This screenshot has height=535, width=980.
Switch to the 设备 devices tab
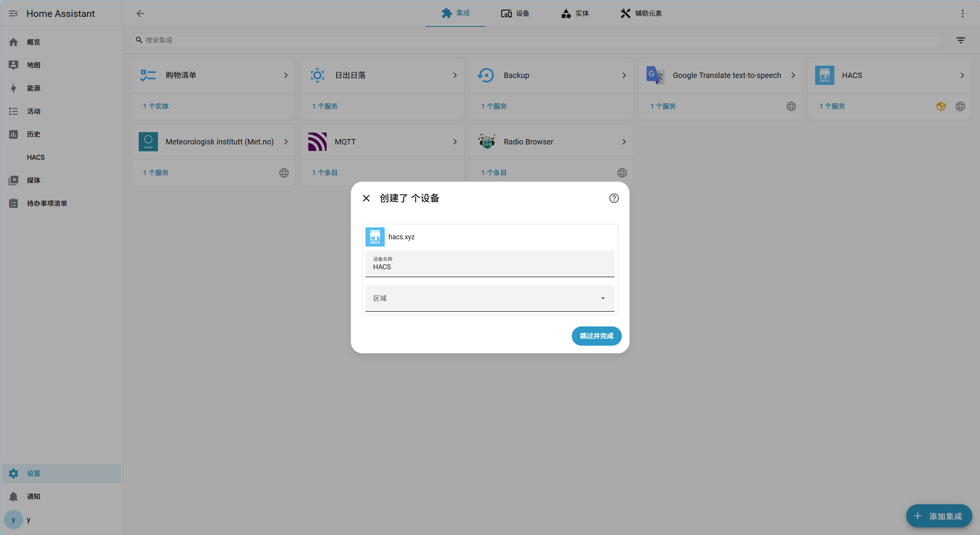coord(515,13)
